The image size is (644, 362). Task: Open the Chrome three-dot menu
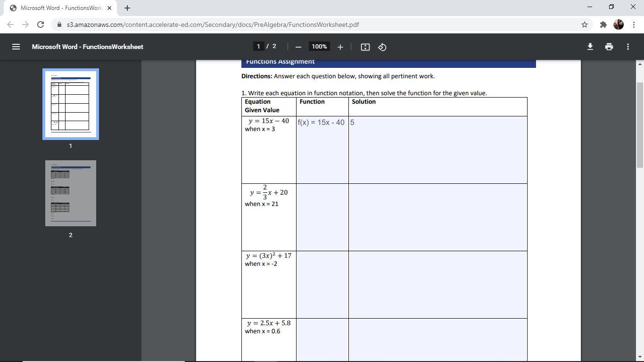click(x=634, y=25)
